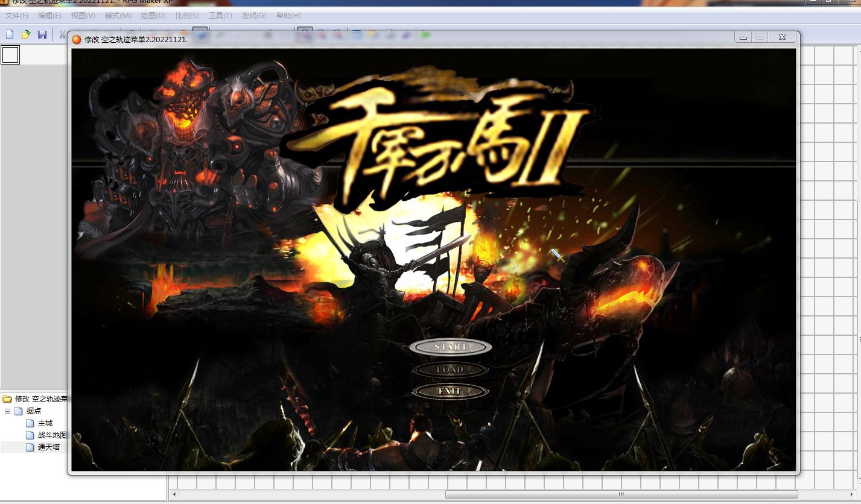Close the game preview window
Image resolution: width=861 pixels, height=504 pixels.
(x=782, y=37)
